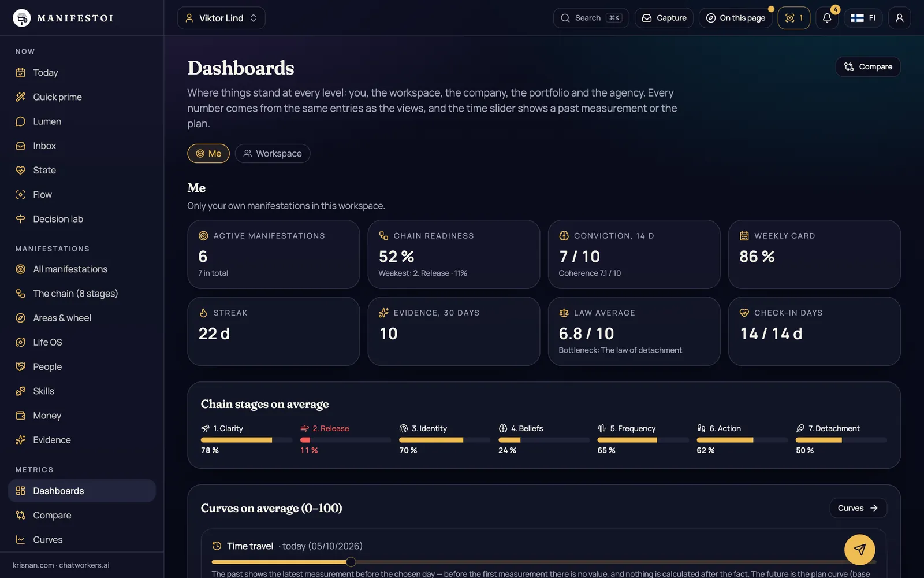Select Dashboards in the Metrics section
Image resolution: width=924 pixels, height=578 pixels.
coord(82,491)
